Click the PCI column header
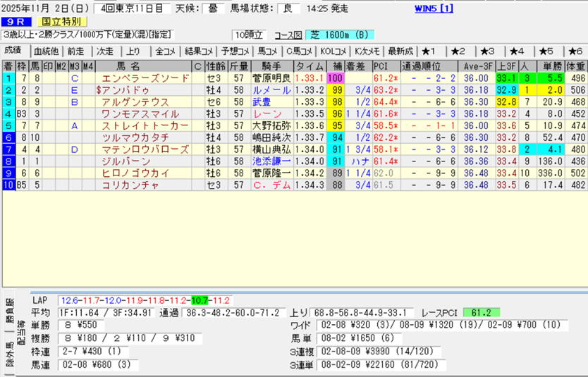This screenshot has width=588, height=377. tap(382, 66)
